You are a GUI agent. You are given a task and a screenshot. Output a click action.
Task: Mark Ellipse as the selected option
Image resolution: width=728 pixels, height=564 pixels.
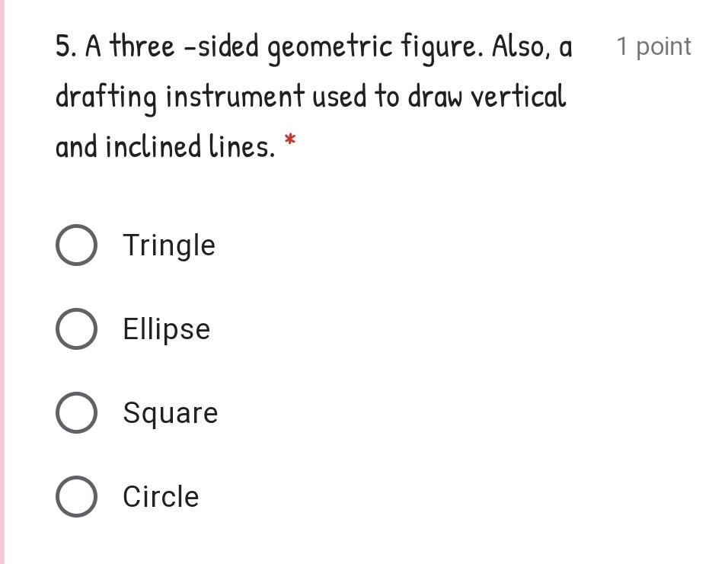pos(76,328)
